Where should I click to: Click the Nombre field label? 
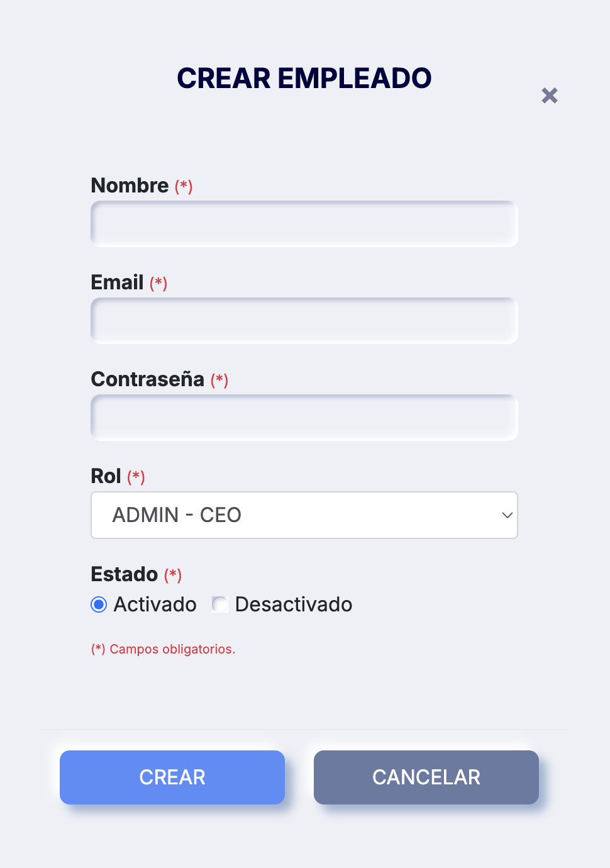pyautogui.click(x=130, y=186)
